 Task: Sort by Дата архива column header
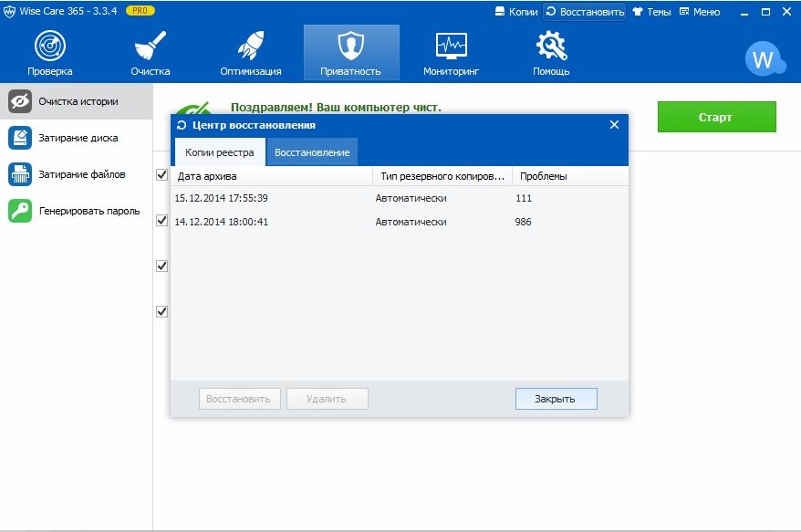[272, 176]
